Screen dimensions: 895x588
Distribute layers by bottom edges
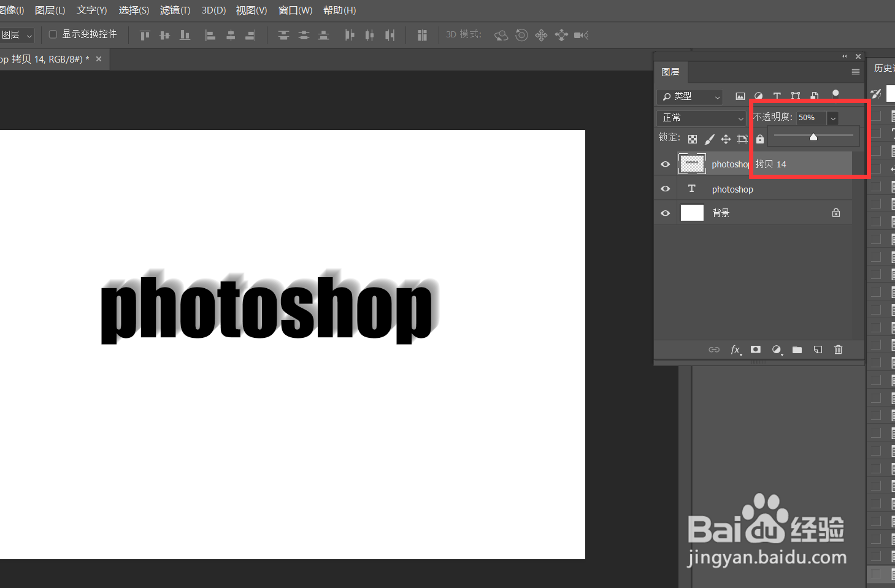pos(323,35)
